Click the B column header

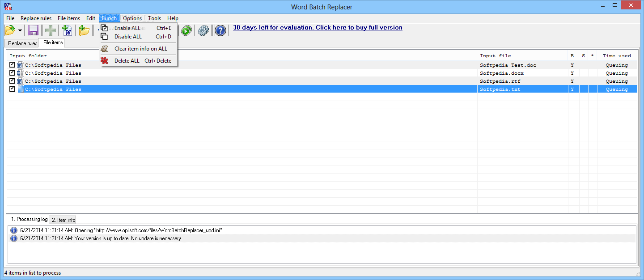coord(573,56)
